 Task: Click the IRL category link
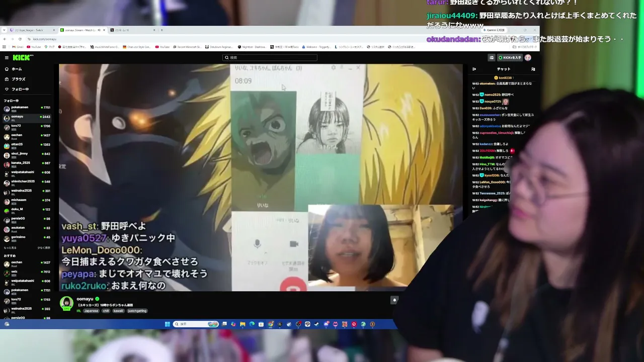78,311
